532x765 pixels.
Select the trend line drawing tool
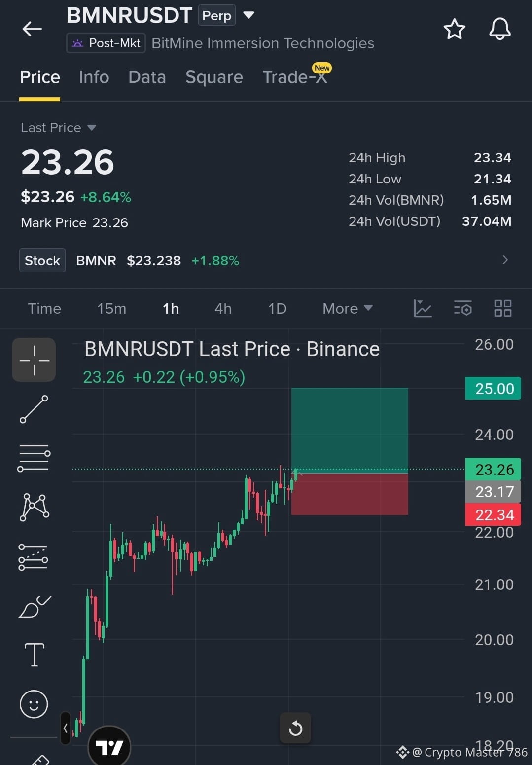[x=34, y=409]
